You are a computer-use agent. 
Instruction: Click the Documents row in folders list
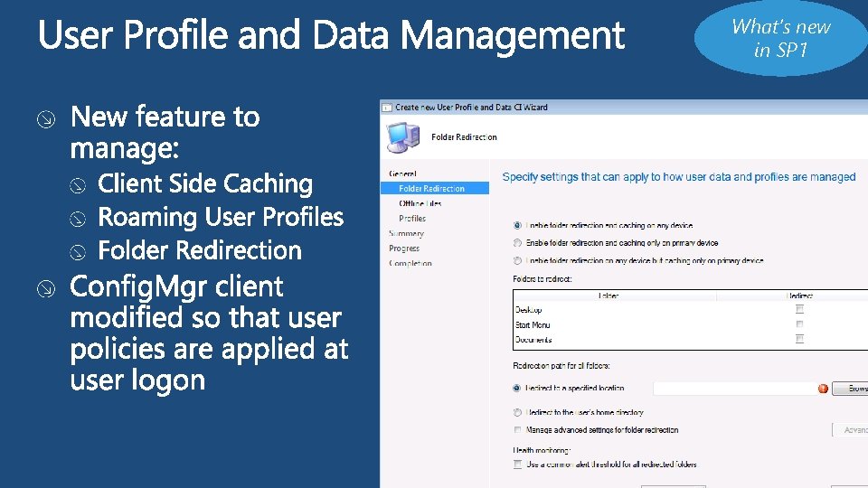690,340
